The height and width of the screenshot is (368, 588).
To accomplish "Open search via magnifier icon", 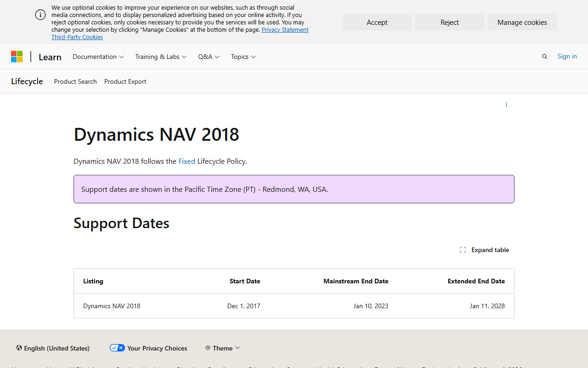I will coord(544,57).
